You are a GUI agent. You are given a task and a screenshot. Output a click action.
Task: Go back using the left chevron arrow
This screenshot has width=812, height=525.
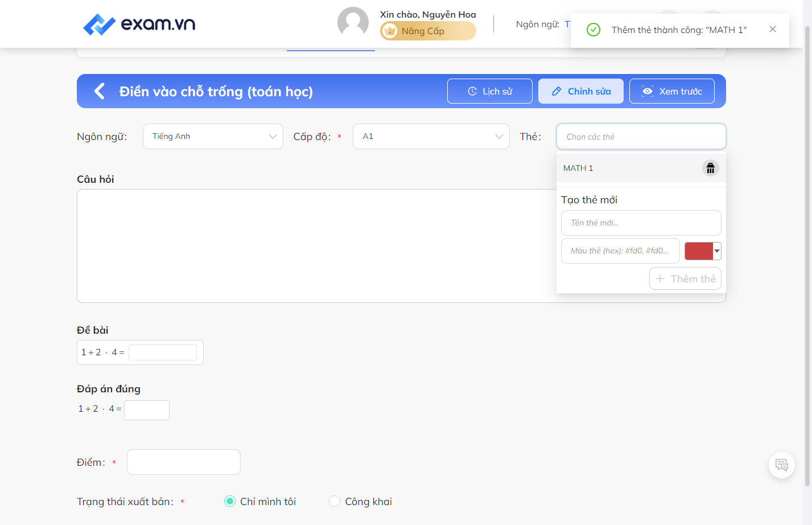[100, 91]
